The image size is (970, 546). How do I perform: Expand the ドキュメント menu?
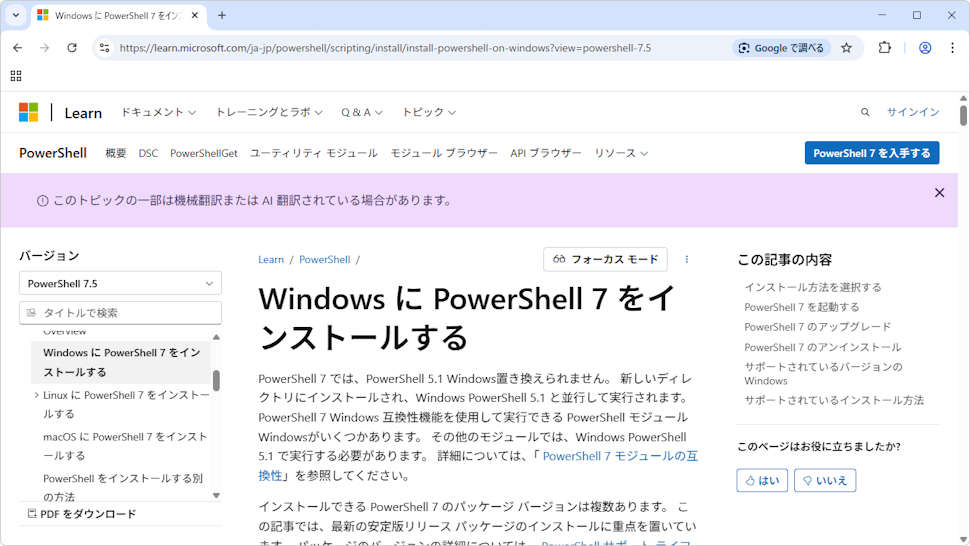click(158, 112)
